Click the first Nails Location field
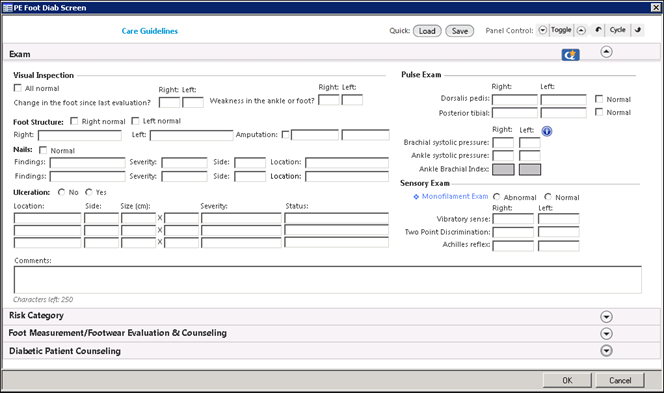664x393 pixels. click(x=347, y=163)
